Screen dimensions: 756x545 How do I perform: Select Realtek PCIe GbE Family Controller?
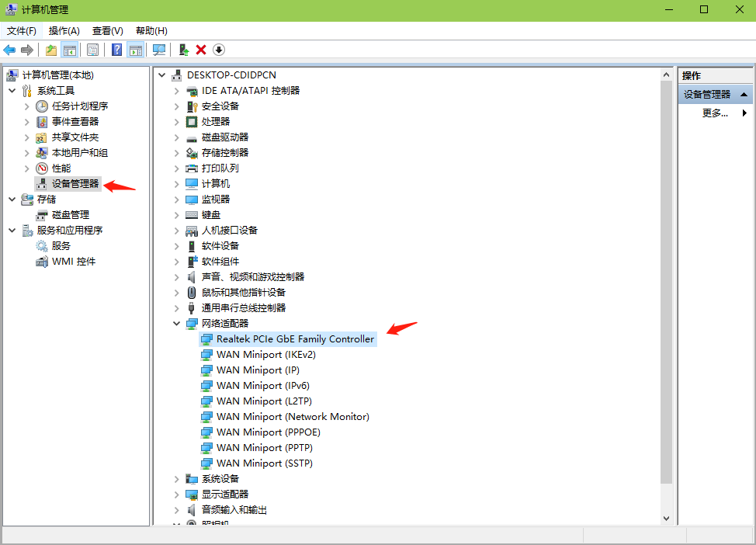pyautogui.click(x=295, y=338)
